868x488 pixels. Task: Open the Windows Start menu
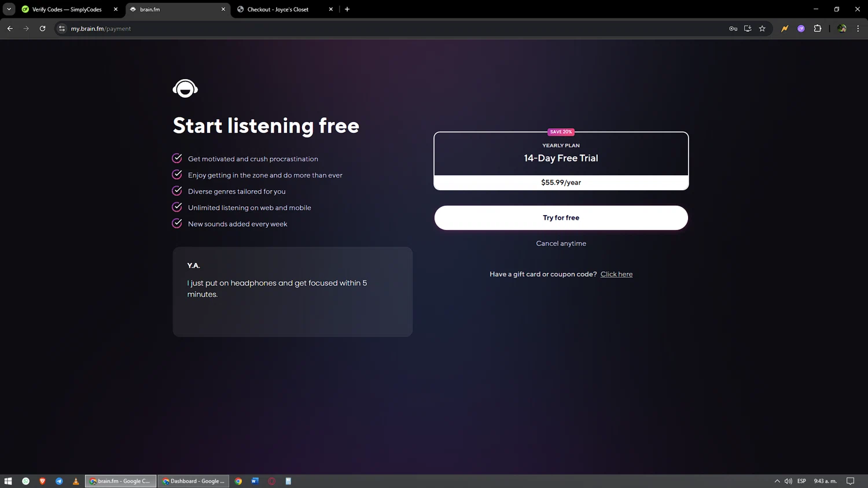[x=8, y=481]
